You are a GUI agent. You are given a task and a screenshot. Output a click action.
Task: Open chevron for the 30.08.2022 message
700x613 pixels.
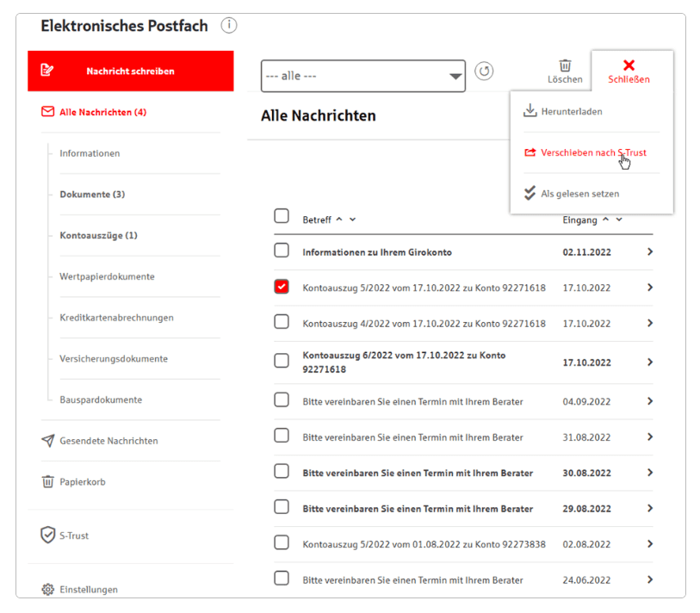tap(650, 473)
